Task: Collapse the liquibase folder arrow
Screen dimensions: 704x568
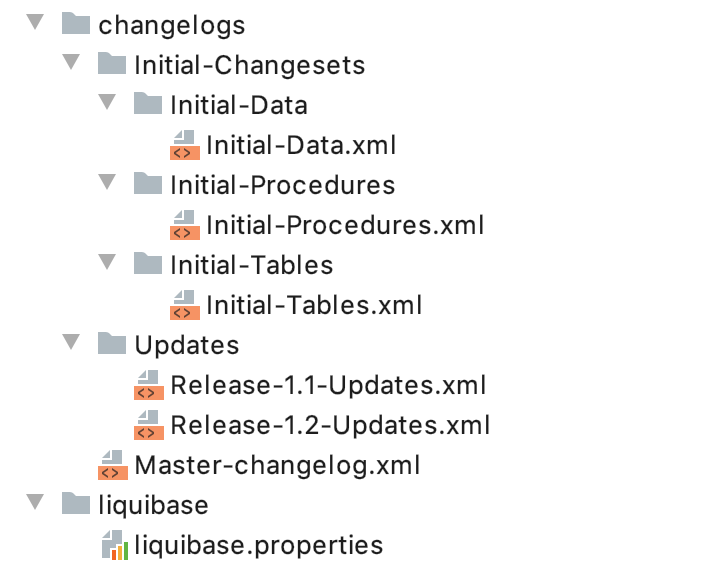Action: [x=35, y=502]
